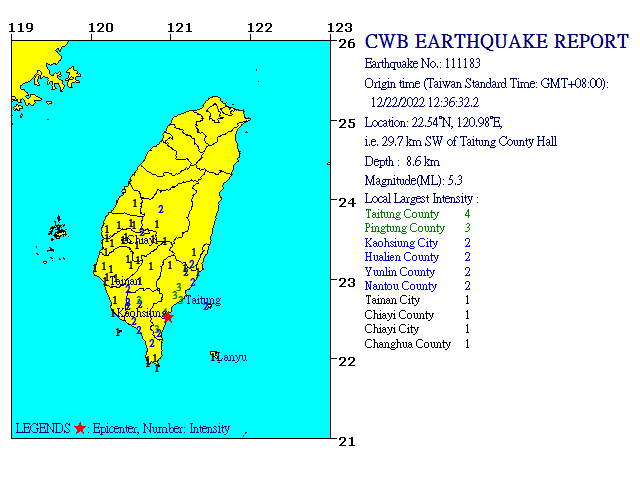Click the latitude label 24
Viewport: 640px width, 480px height.
pyautogui.click(x=347, y=202)
